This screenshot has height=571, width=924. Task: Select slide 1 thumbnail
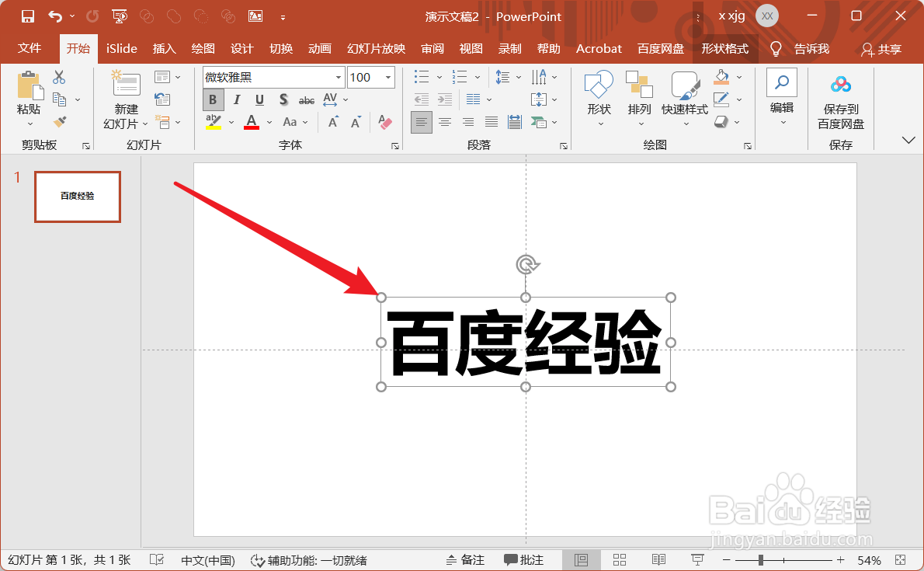coord(78,197)
